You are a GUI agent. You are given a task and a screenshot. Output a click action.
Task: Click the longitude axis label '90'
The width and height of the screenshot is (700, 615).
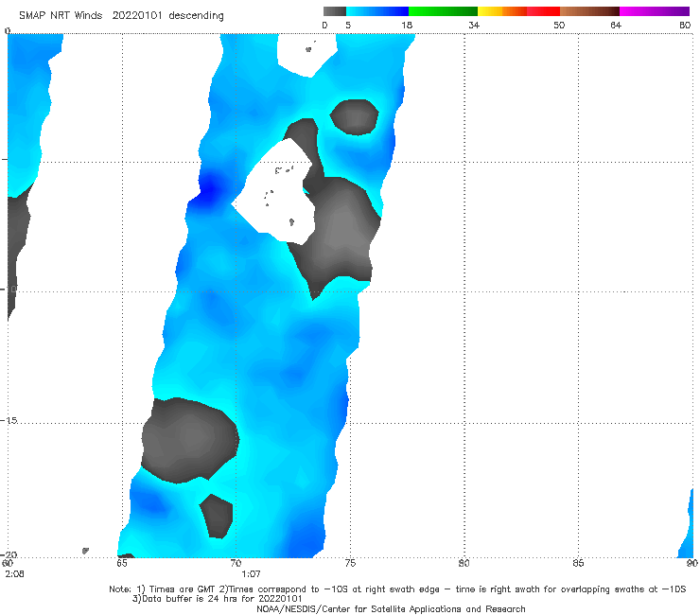[692, 563]
